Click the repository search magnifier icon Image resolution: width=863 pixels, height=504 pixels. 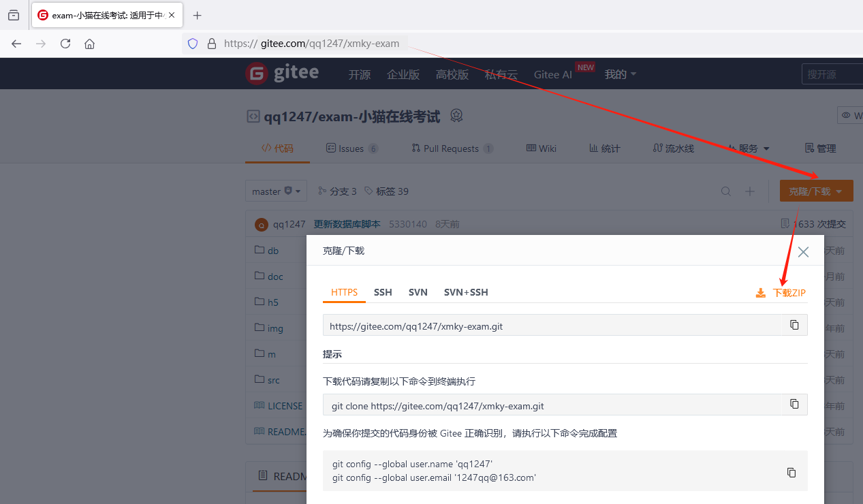pyautogui.click(x=726, y=191)
